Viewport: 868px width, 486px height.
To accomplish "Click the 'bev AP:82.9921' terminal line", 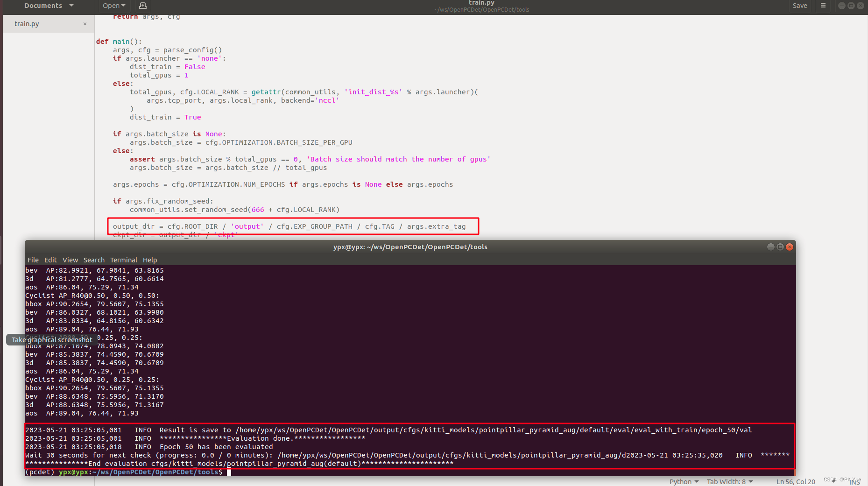I will [94, 270].
